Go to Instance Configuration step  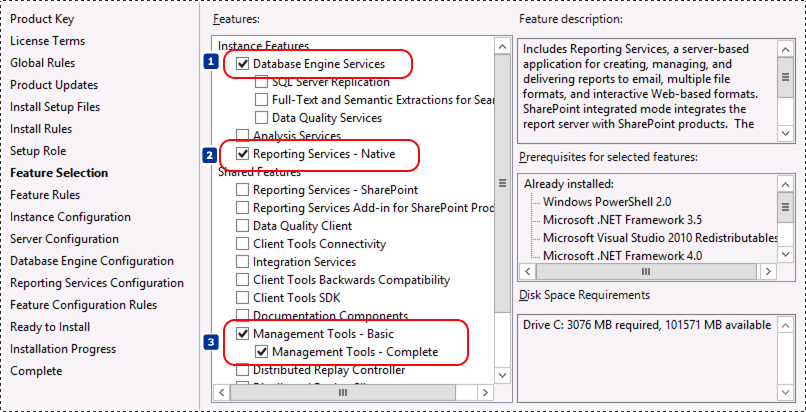click(x=70, y=217)
